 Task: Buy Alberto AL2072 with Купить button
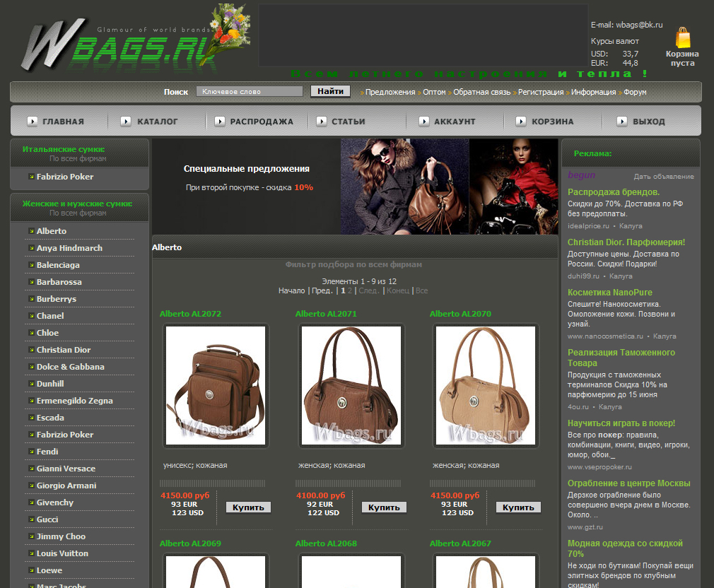click(x=248, y=507)
